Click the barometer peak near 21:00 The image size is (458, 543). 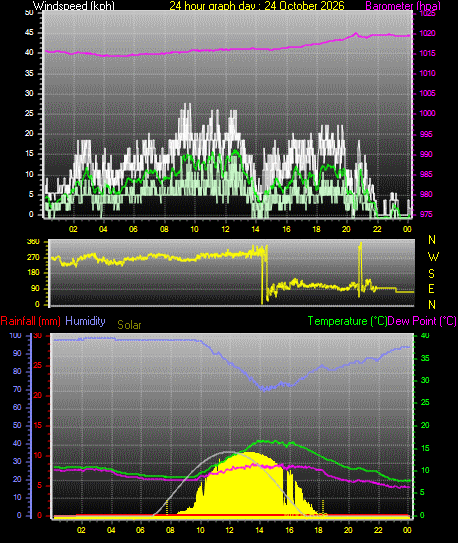tap(356, 34)
